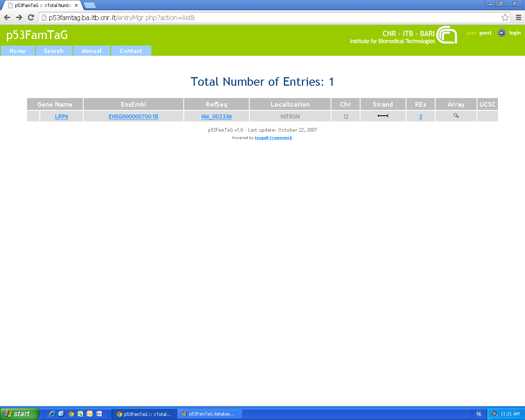Open the Home navigation tab
This screenshot has height=420, width=525.
click(18, 51)
